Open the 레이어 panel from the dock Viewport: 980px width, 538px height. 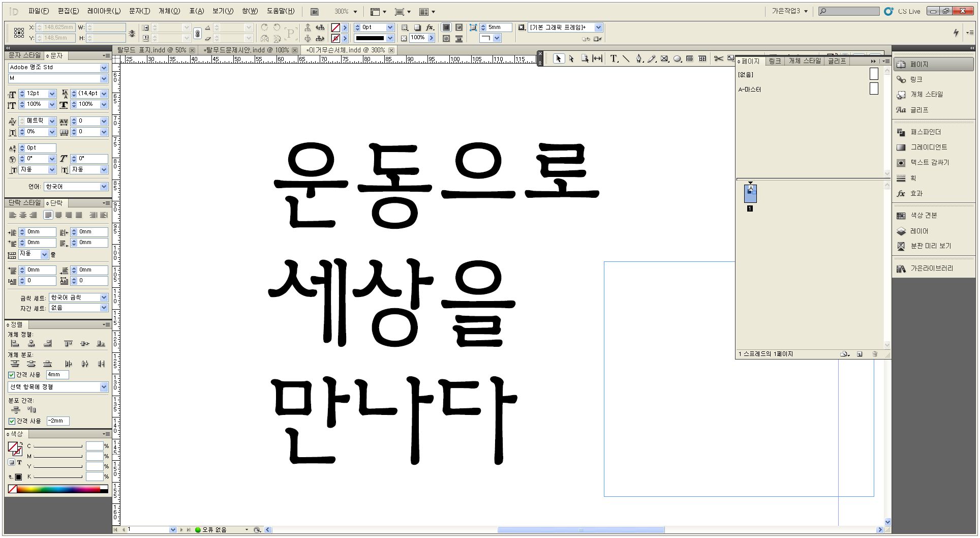919,231
